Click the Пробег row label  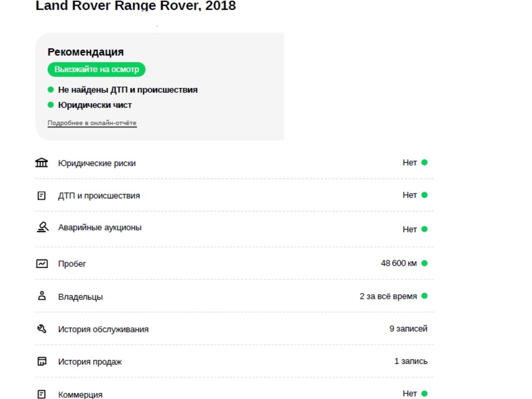pyautogui.click(x=72, y=264)
